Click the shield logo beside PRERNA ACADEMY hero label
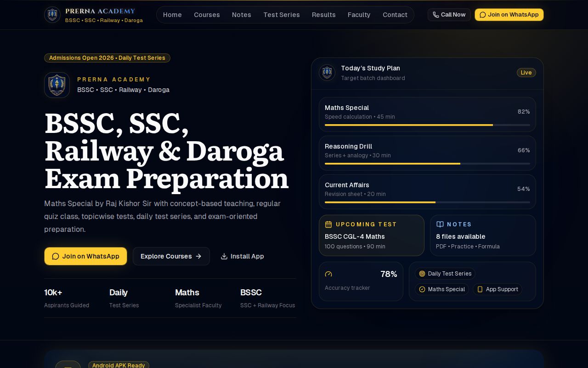 pyautogui.click(x=57, y=85)
